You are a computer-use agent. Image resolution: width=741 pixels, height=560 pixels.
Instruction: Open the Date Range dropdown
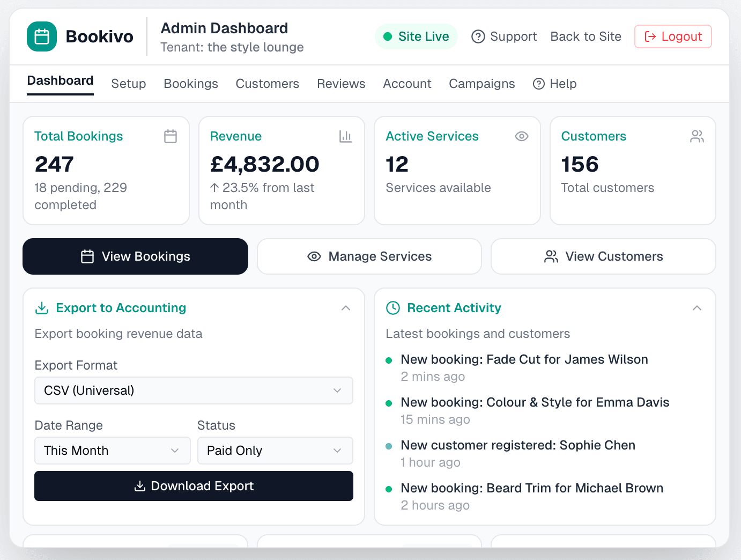[112, 451]
